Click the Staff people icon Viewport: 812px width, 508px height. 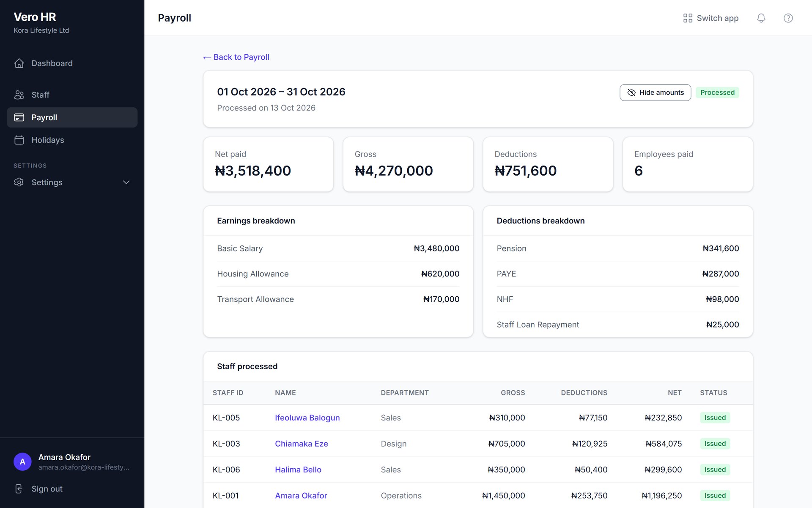click(19, 95)
